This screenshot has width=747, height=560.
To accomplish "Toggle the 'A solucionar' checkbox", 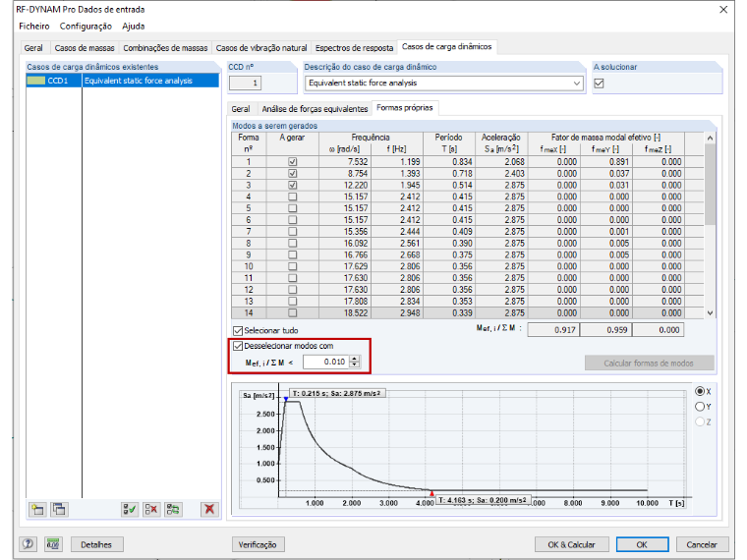I will 599,84.
